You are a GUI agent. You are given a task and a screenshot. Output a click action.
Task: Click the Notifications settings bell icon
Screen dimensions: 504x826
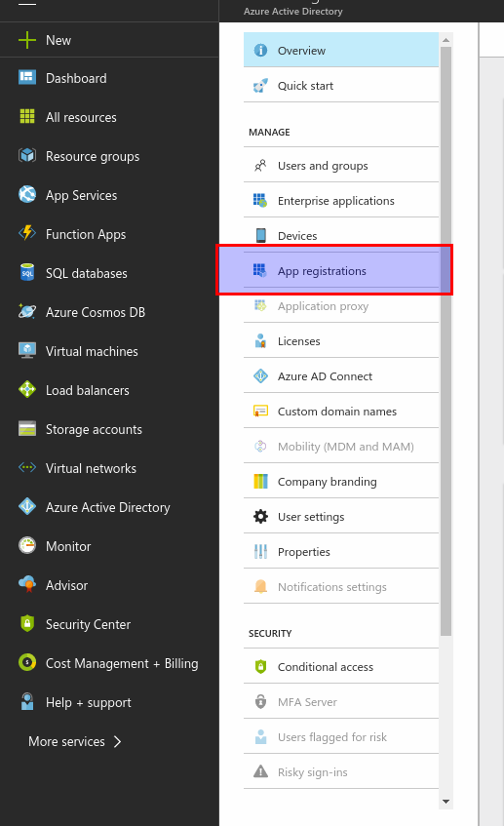coord(260,586)
